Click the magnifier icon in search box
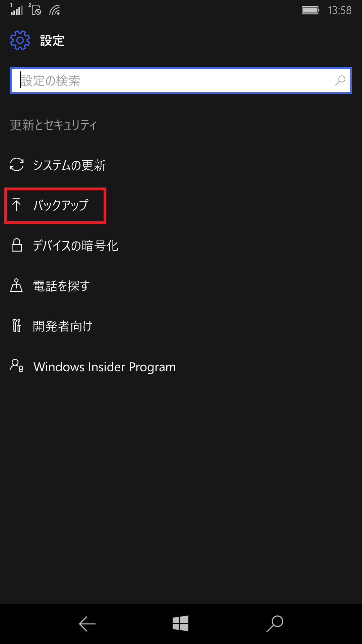This screenshot has width=362, height=644. 340,80
